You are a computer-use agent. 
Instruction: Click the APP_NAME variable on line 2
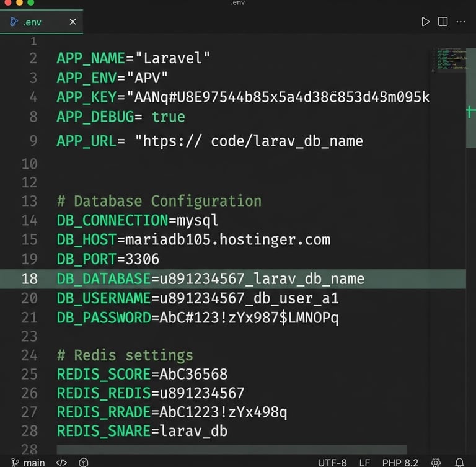coord(90,58)
